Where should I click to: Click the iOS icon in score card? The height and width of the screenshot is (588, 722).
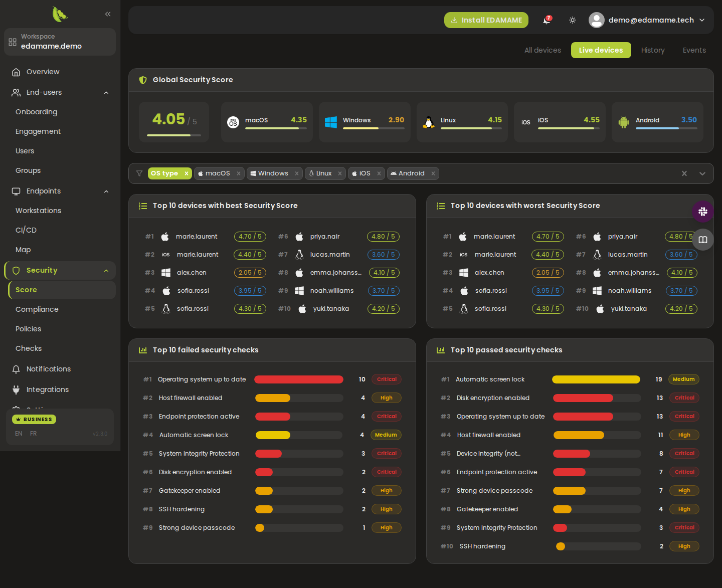(x=525, y=122)
